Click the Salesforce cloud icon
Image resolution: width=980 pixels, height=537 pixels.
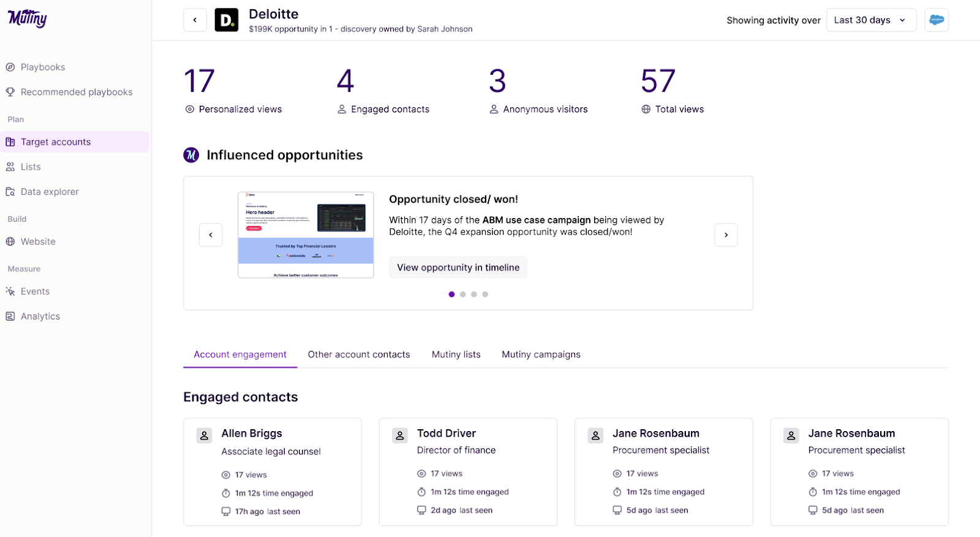click(x=937, y=20)
